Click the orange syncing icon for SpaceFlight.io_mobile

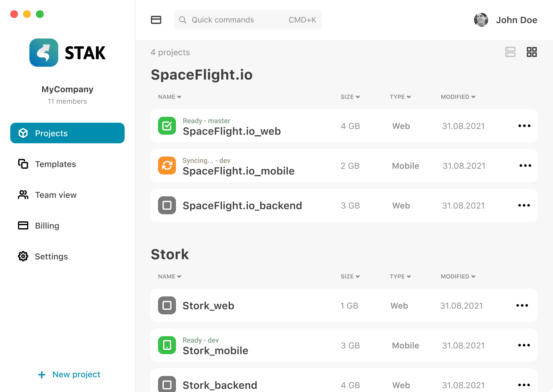pyautogui.click(x=167, y=166)
